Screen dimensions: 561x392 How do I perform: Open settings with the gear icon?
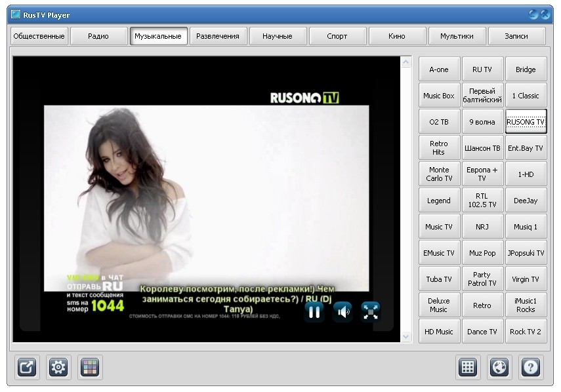[x=58, y=367]
